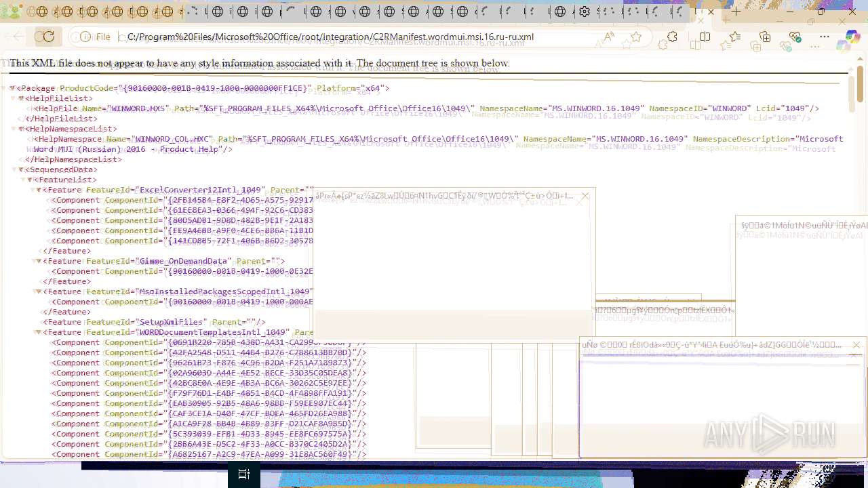868x488 pixels.
Task: Add page to favorites with star icon
Action: coord(635,37)
